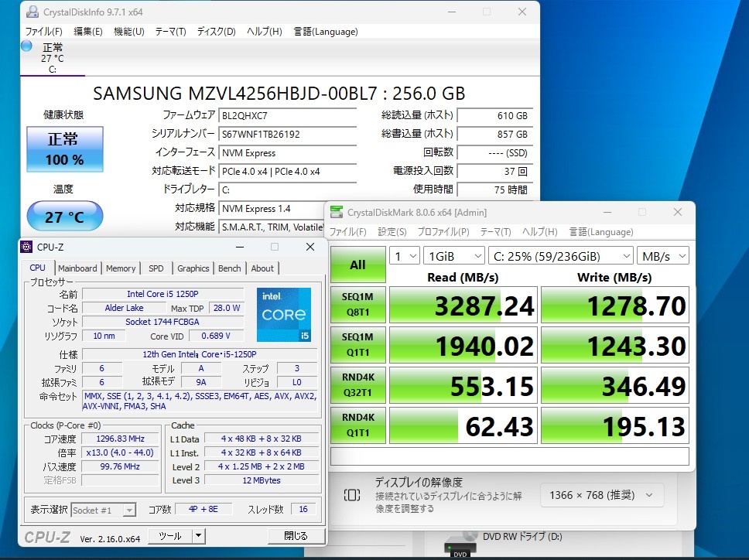Switch to the Mainboard tab in CPU-Z
Viewport: 749px width, 560px height.
point(78,268)
